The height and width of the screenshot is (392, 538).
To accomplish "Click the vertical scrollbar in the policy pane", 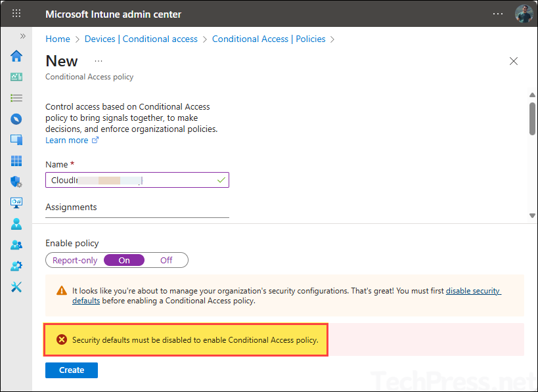I will 532,120.
